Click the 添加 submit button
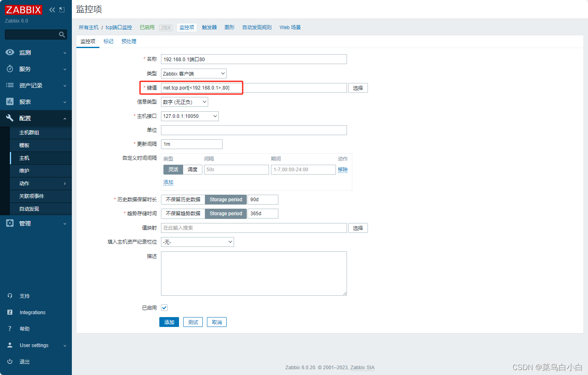 (169, 322)
